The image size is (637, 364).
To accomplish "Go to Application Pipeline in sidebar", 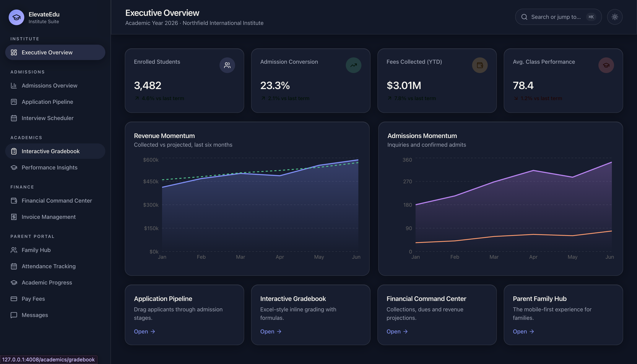I will click(x=55, y=102).
